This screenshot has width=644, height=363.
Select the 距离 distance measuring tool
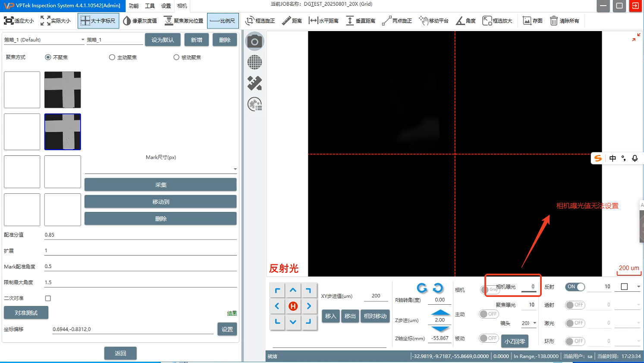(292, 21)
